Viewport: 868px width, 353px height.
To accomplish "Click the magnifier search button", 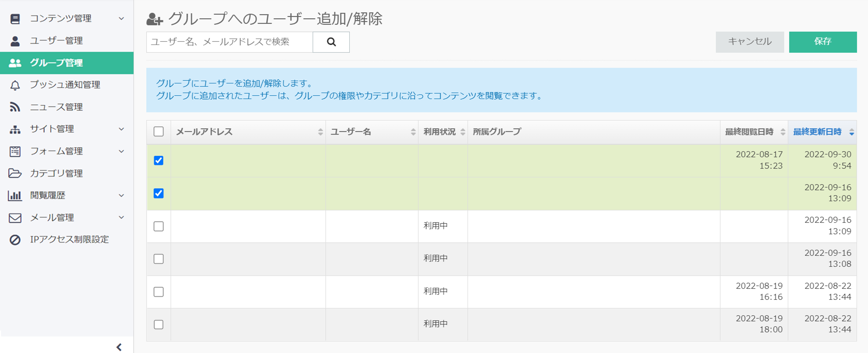I will (331, 42).
